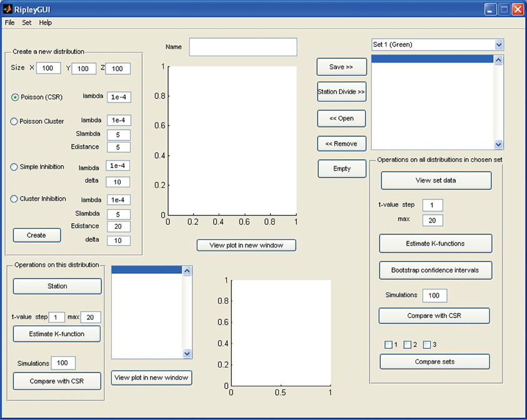The image size is (527, 420).
Task: Click the << Remove button
Action: click(341, 144)
